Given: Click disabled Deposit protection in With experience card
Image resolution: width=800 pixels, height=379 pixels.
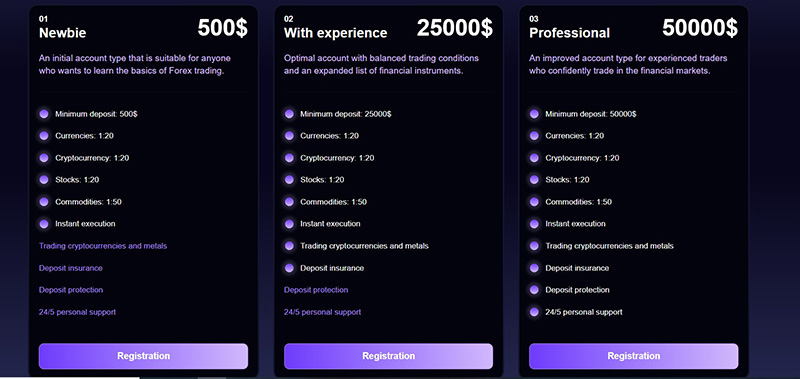Looking at the screenshot, I should point(316,290).
